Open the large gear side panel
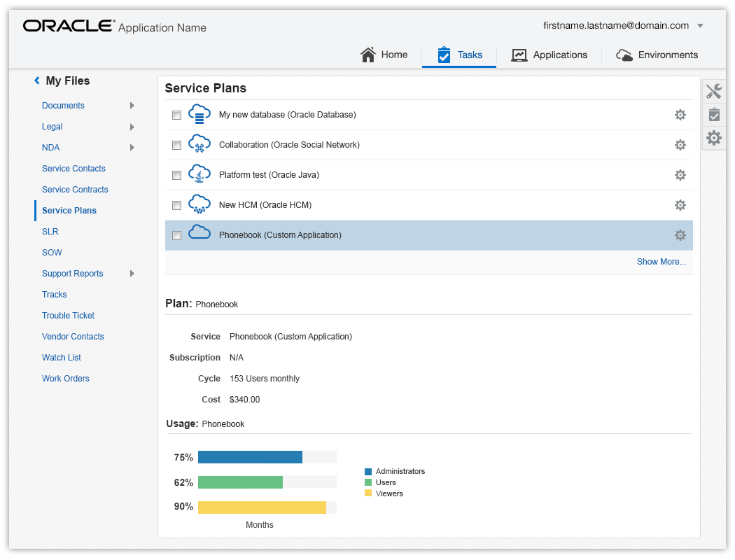Viewport: 735px width, 560px height. (x=714, y=138)
